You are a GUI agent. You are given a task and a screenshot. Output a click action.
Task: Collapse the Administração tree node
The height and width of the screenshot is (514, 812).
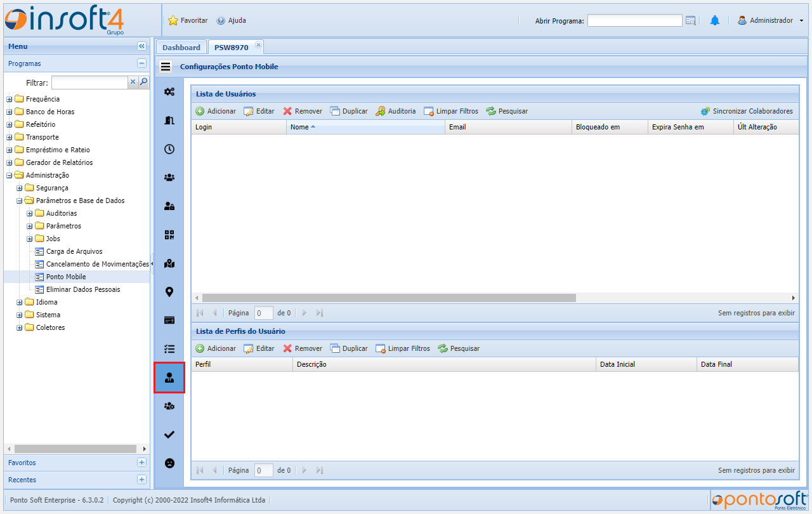(10, 175)
